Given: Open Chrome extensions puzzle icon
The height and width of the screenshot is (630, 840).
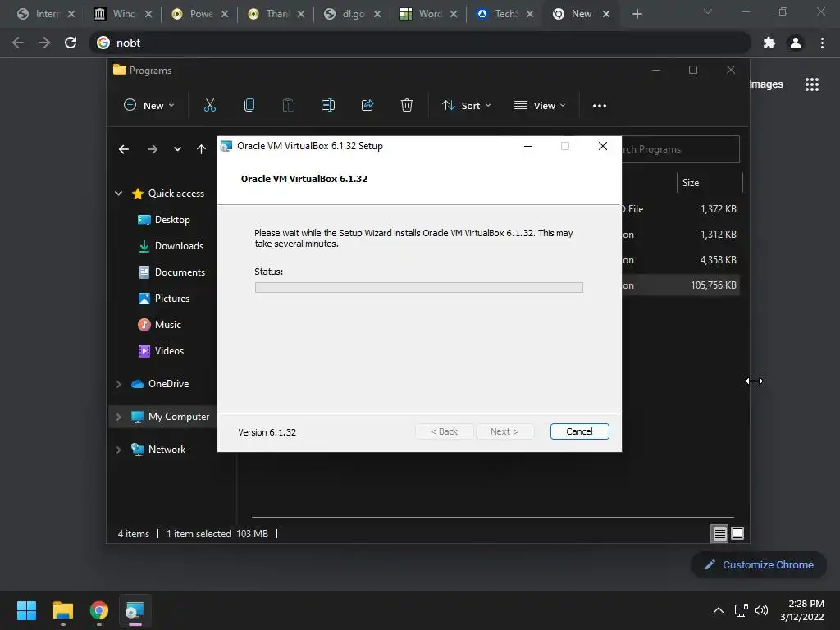Looking at the screenshot, I should (x=769, y=43).
